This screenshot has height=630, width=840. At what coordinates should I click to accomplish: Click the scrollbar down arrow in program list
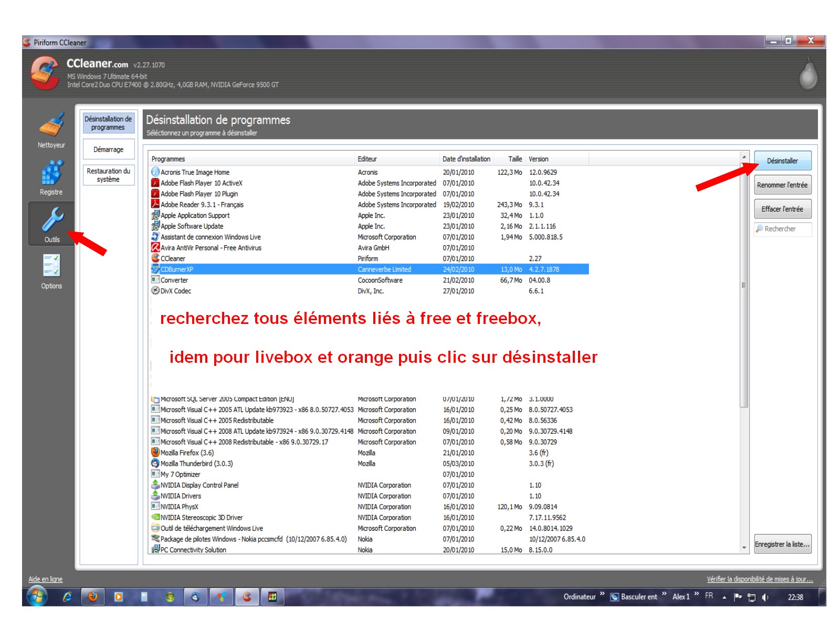click(x=744, y=548)
